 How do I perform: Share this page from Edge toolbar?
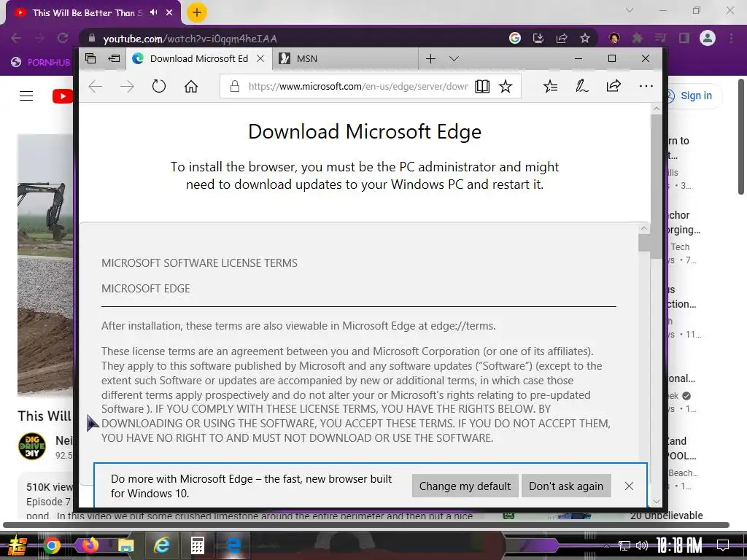(x=614, y=86)
